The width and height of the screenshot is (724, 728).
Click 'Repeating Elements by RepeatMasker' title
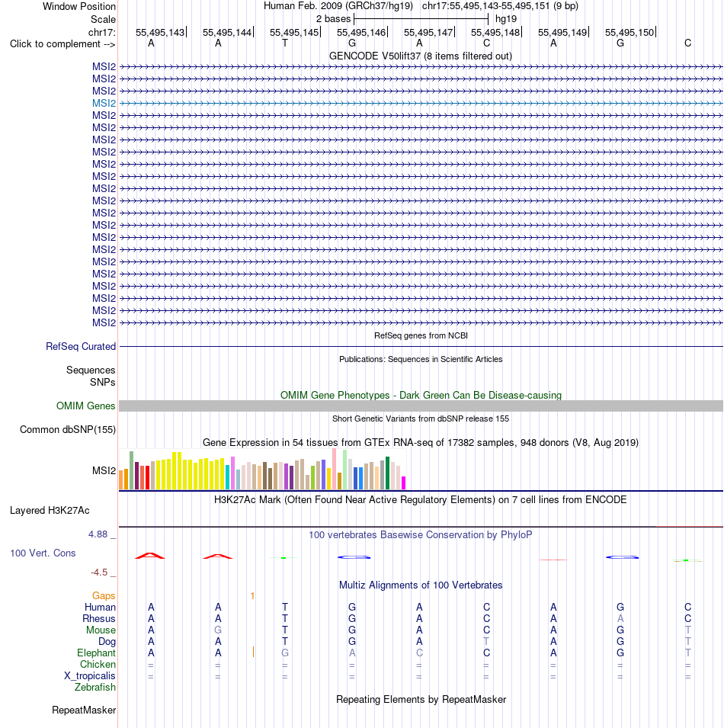[421, 700]
